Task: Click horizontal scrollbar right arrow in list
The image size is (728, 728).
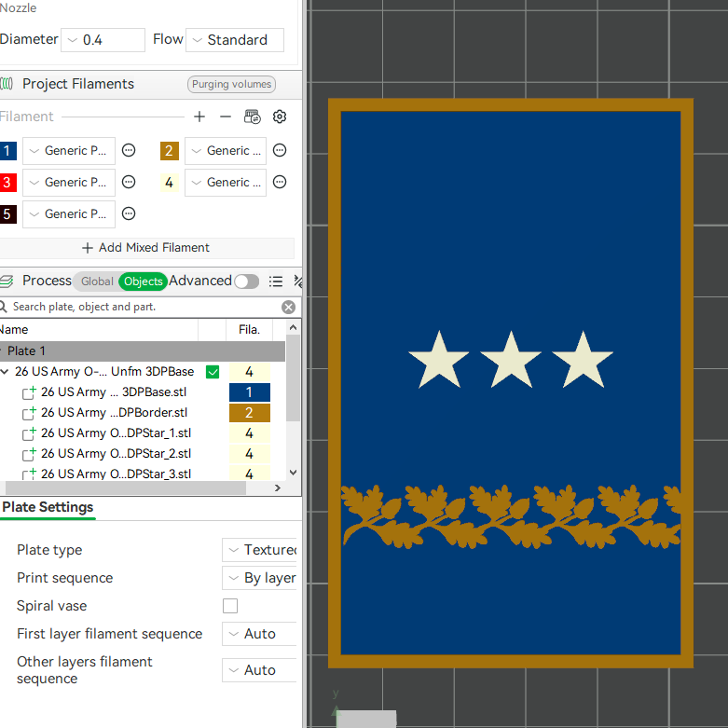Action: (x=278, y=488)
